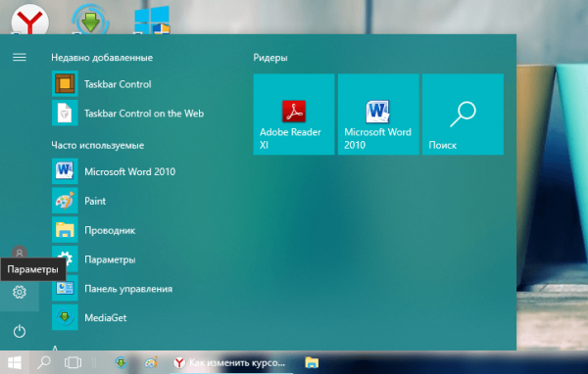Click the Недавно добавленные heading
Image resolution: width=588 pixels, height=374 pixels.
pos(102,58)
